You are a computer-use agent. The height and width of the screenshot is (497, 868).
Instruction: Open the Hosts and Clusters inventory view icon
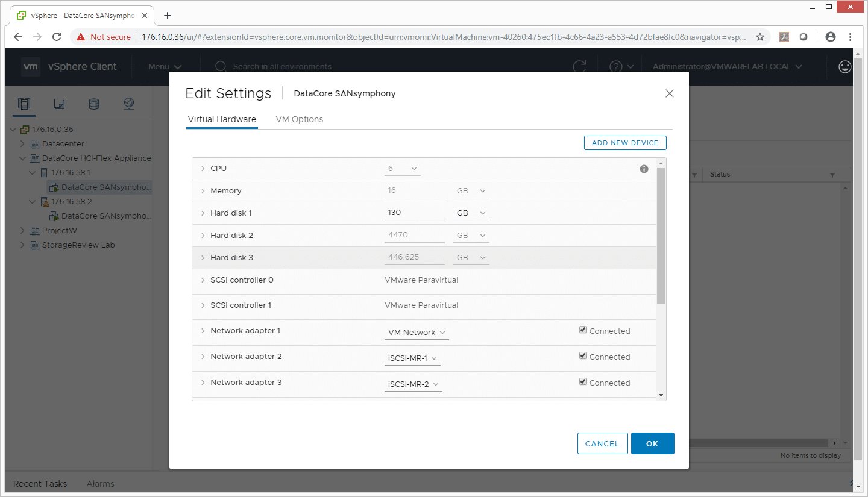click(x=24, y=104)
